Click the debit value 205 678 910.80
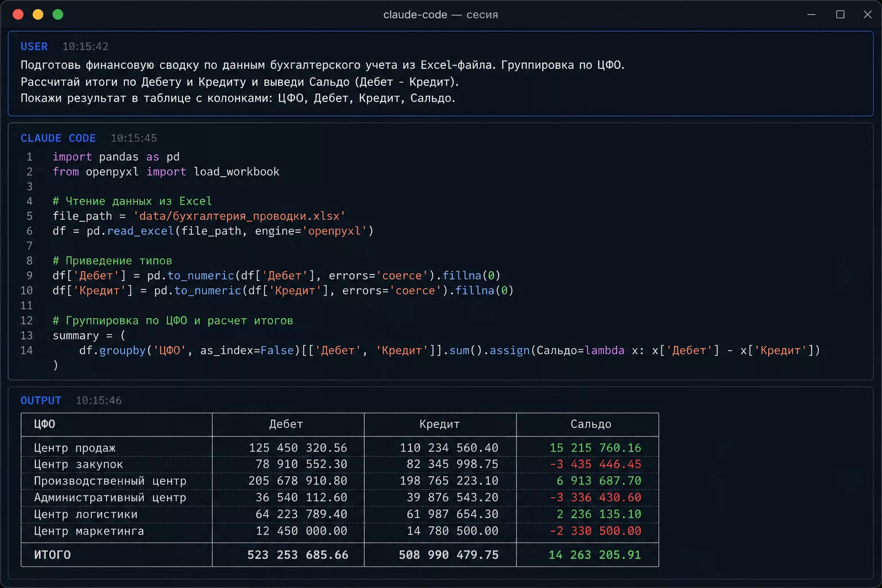882x588 pixels. (x=298, y=481)
